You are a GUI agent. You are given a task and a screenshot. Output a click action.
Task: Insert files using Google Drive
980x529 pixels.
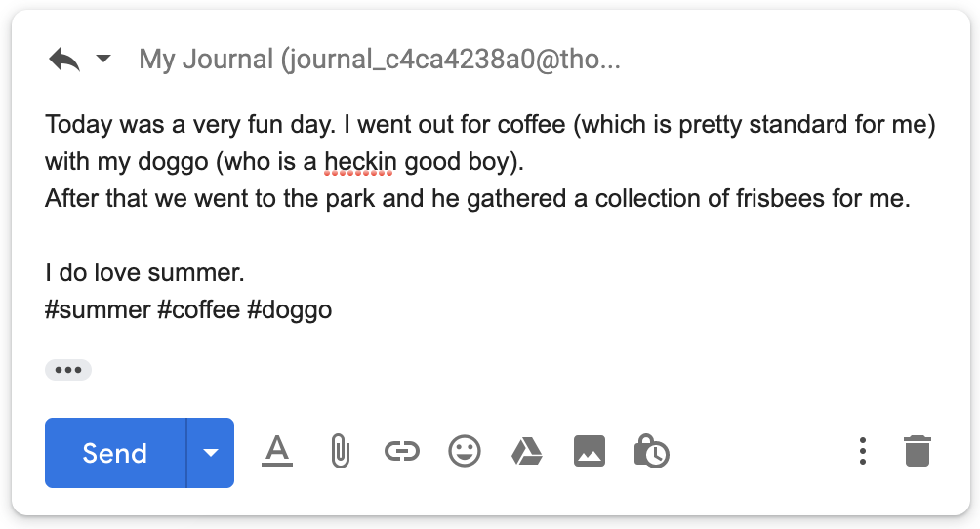pyautogui.click(x=527, y=452)
